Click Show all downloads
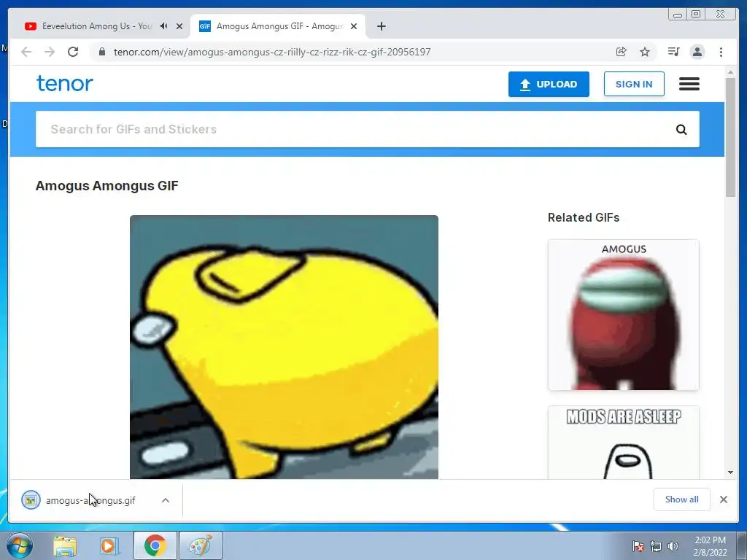747x560 pixels. [x=682, y=499]
